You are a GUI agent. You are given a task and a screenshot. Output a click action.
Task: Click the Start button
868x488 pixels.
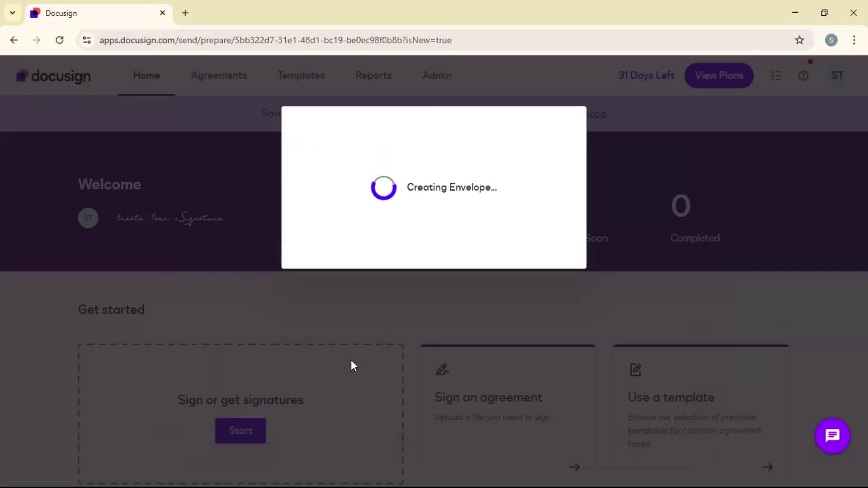[241, 431]
